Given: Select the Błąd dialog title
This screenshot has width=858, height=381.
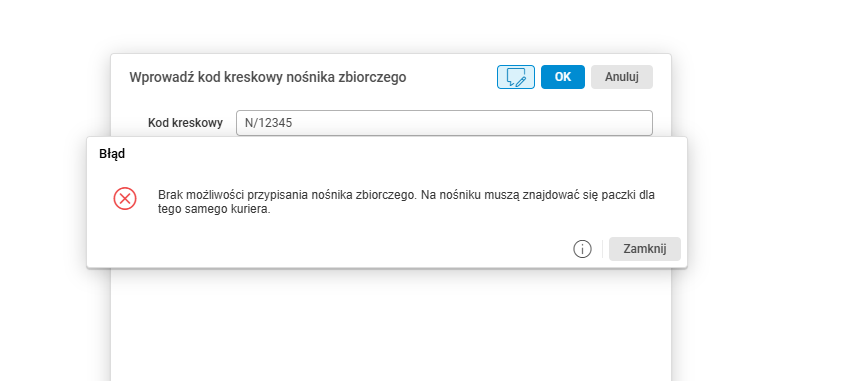Looking at the screenshot, I should 112,154.
